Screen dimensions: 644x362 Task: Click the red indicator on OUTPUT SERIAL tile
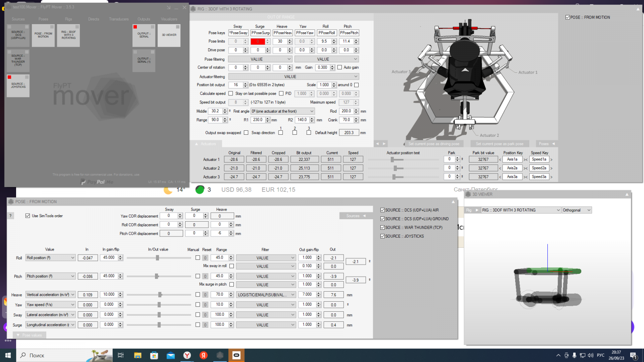click(135, 27)
